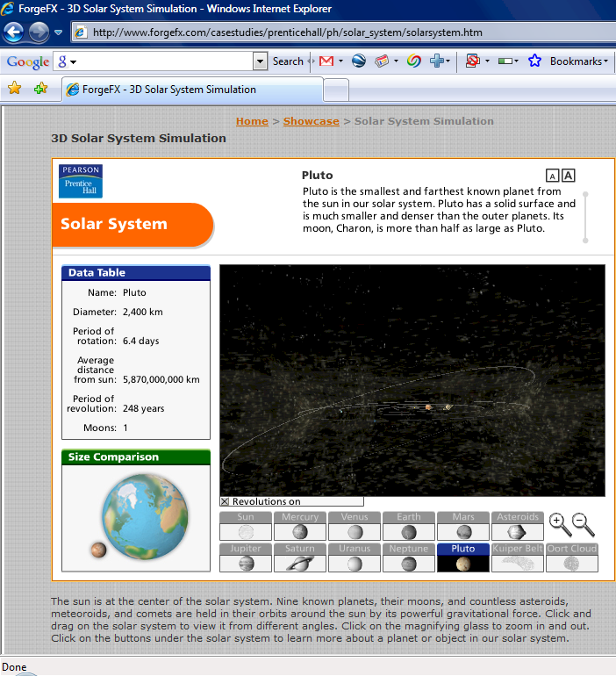Image resolution: width=616 pixels, height=676 pixels.
Task: Open the recent pages dropdown arrow
Action: tap(59, 32)
